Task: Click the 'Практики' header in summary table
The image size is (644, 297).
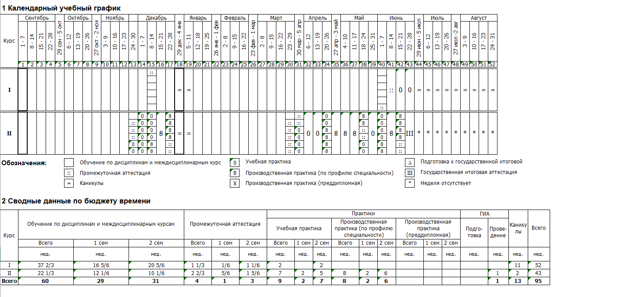Action: pyautogui.click(x=363, y=214)
